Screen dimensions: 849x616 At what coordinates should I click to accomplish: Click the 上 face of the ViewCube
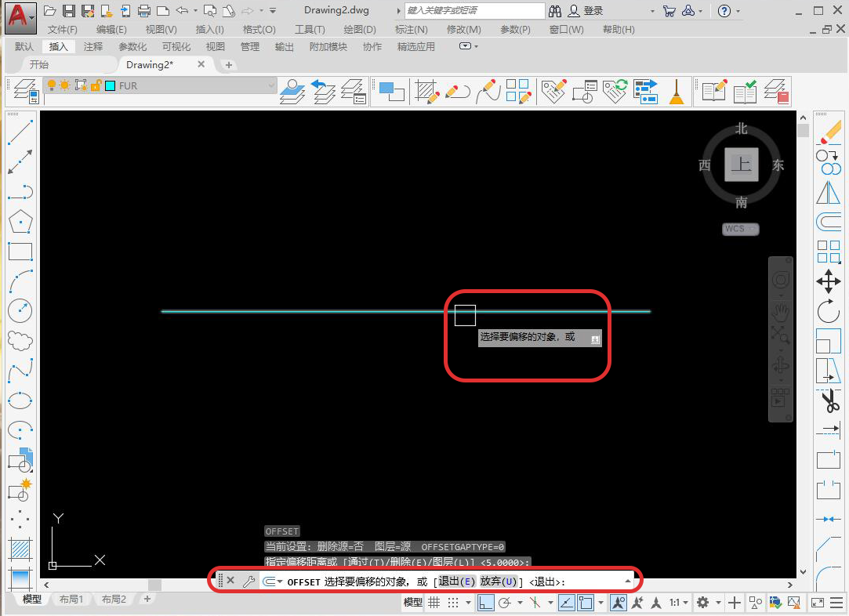point(742,164)
